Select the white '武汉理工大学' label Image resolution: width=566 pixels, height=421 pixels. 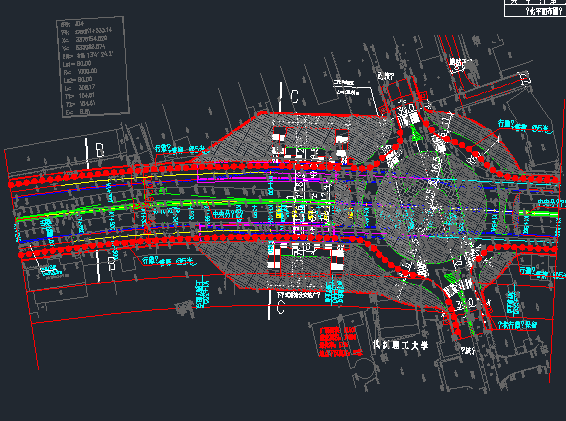400,345
